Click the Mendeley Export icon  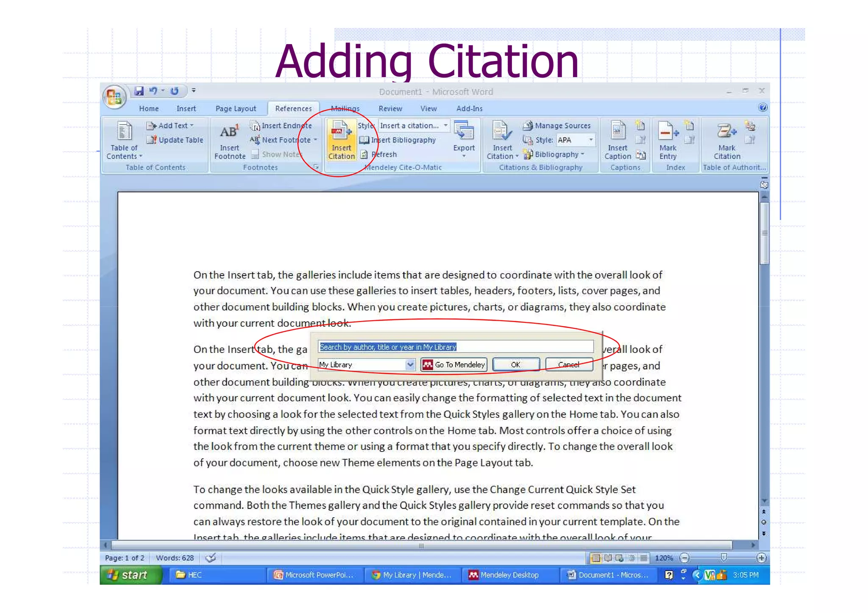coord(464,130)
